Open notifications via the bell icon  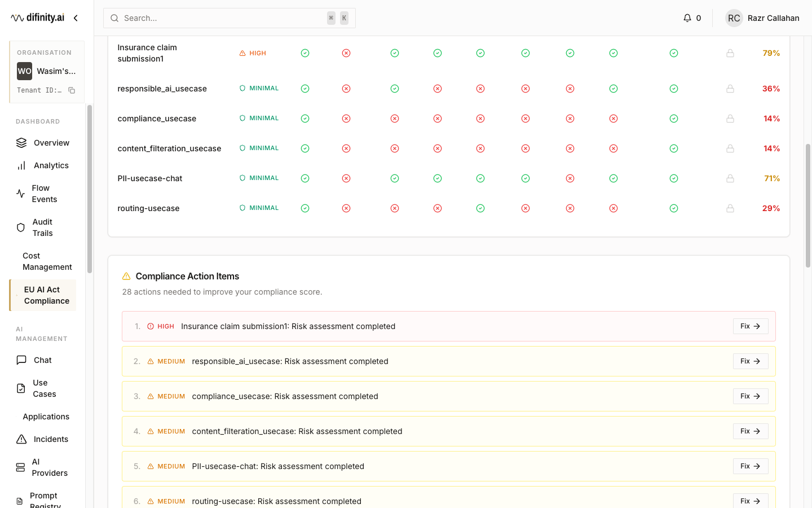[x=687, y=18]
